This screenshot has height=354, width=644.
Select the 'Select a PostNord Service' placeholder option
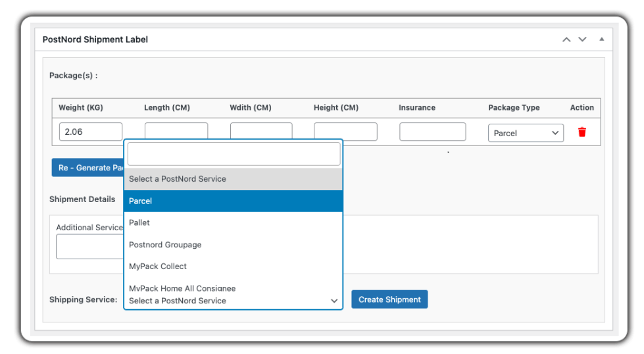pos(234,178)
